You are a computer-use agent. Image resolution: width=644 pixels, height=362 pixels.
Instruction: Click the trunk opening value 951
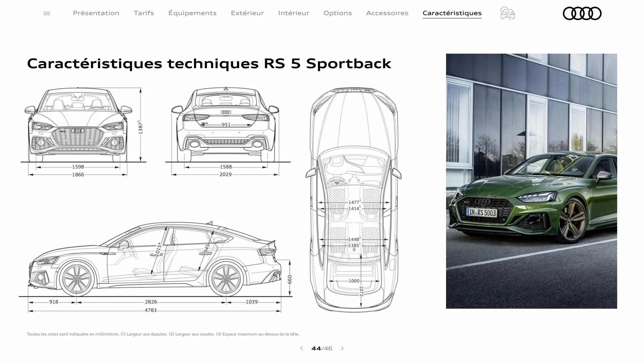[x=226, y=125]
